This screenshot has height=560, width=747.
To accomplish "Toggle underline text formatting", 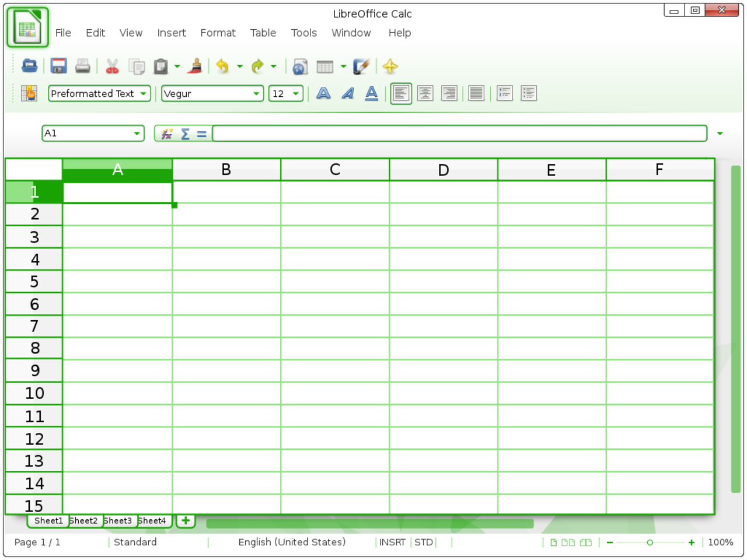I will (371, 93).
